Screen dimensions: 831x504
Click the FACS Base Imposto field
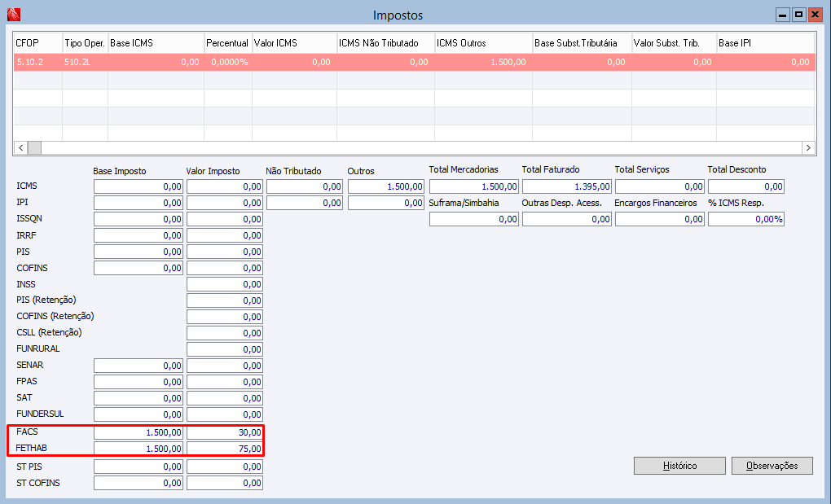(138, 432)
